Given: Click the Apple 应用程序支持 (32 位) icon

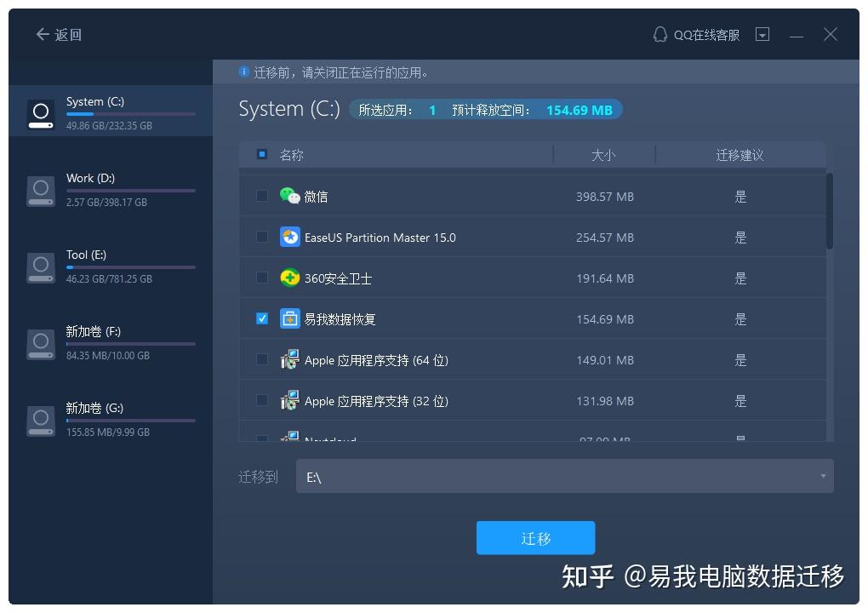Looking at the screenshot, I should coord(289,401).
